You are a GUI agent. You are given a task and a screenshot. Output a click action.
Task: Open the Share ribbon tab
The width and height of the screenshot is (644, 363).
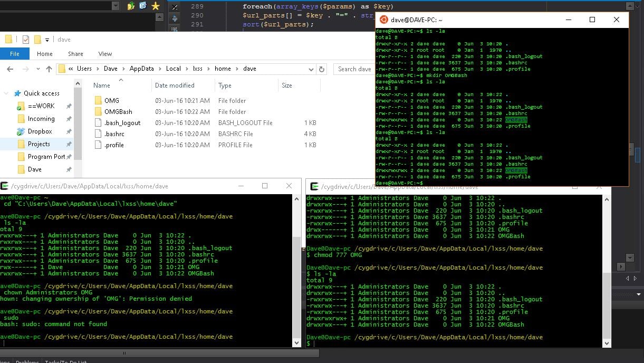pyautogui.click(x=75, y=54)
